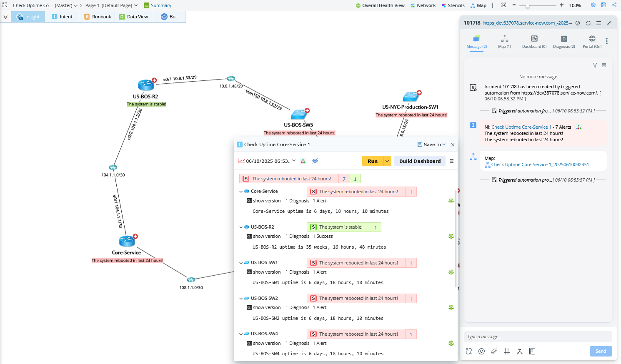Minimize the incident panel with the collapse arrows icon

pos(609,23)
